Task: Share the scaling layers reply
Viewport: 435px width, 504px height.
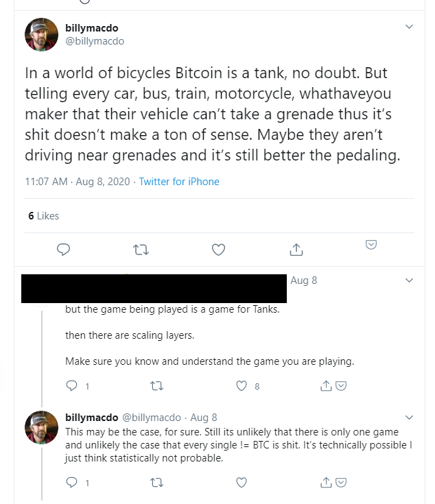Action: coord(326,385)
